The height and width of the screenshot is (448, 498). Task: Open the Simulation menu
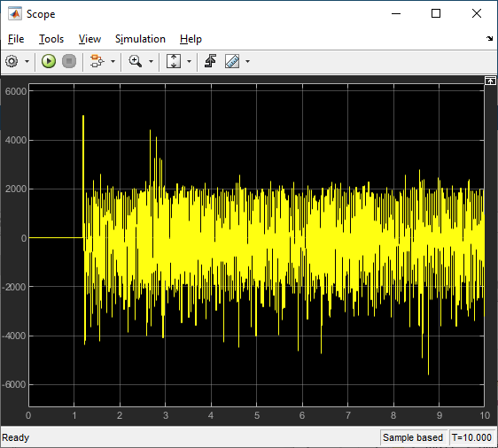pos(140,39)
